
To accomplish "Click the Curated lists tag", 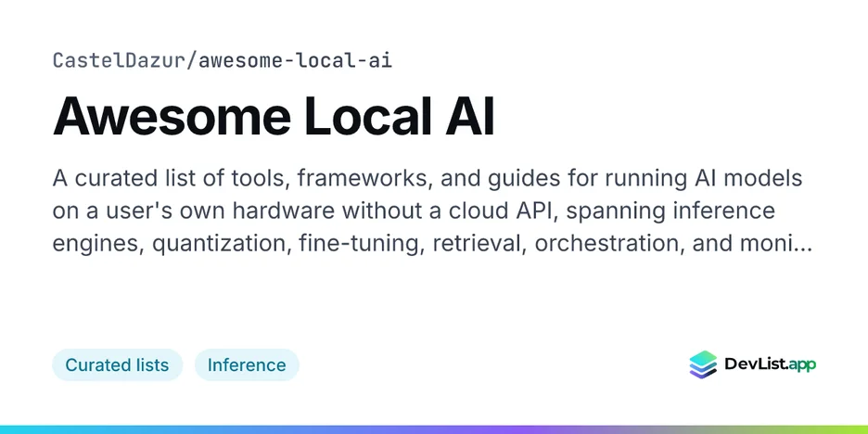I will point(118,364).
